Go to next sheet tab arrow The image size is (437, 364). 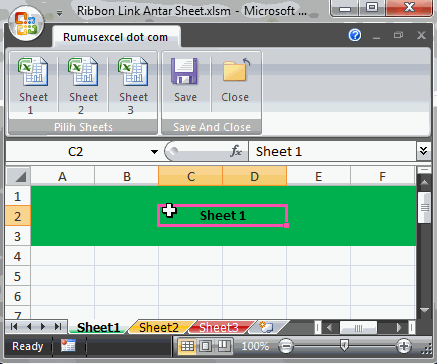(43, 326)
